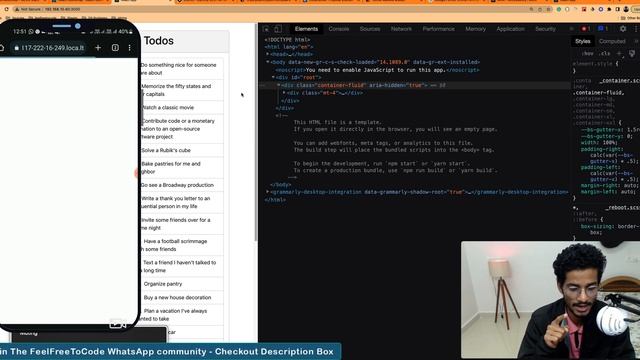Expand the div class mt-4 node
The height and width of the screenshot is (360, 640).
point(284,93)
